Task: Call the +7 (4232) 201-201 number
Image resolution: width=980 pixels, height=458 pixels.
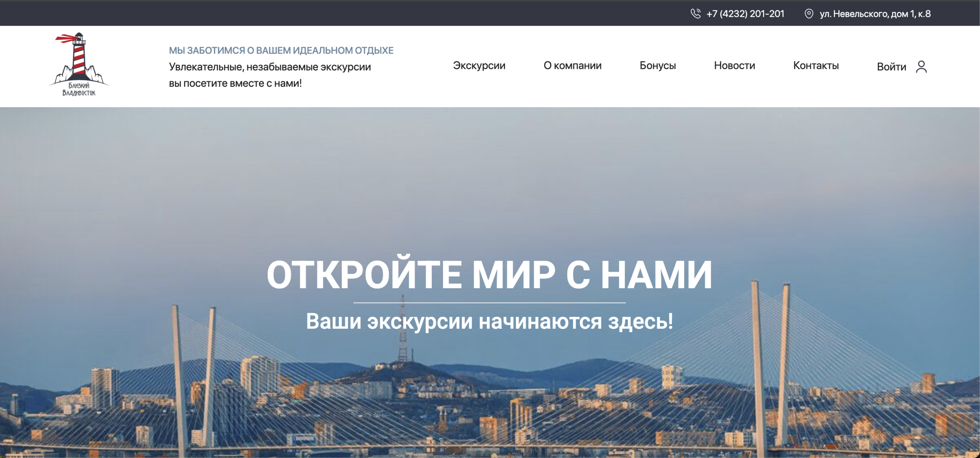Action: (x=745, y=14)
